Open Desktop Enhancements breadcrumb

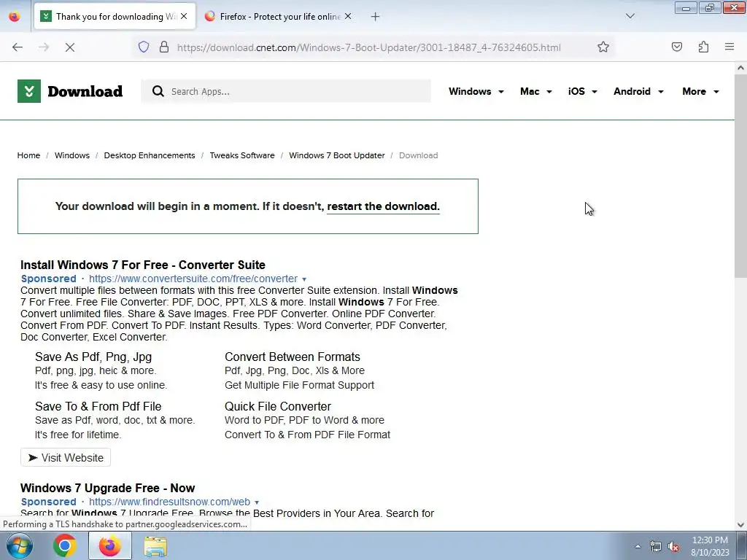pos(149,155)
